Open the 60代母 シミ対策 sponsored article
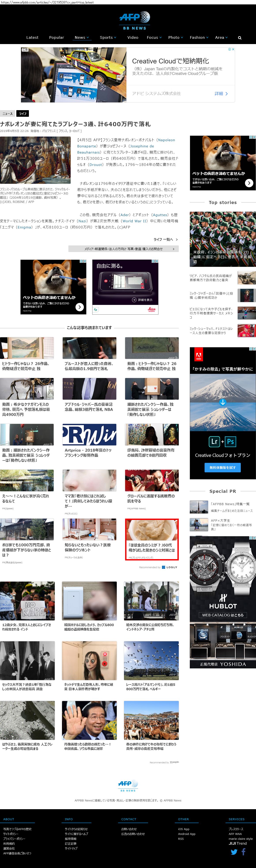 tap(152, 539)
